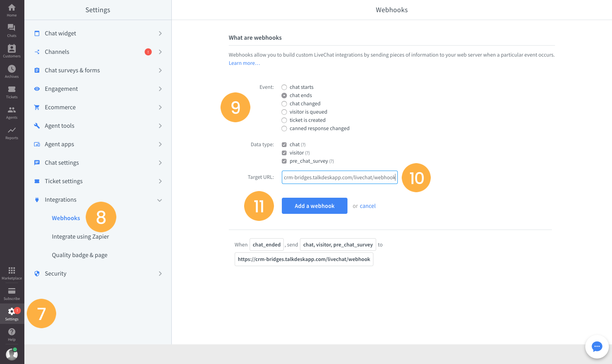Uncheck the pre_chat_survey data type
The width and height of the screenshot is (612, 364).
pos(284,161)
